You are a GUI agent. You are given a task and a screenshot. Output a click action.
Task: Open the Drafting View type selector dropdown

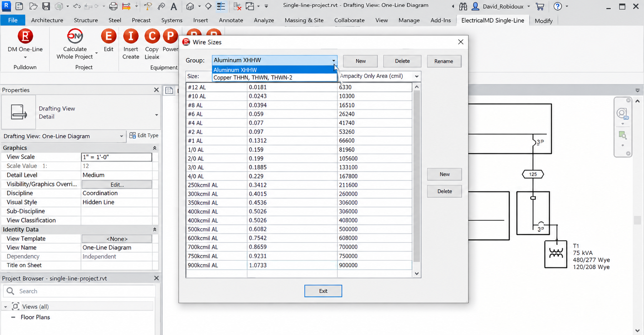click(157, 115)
